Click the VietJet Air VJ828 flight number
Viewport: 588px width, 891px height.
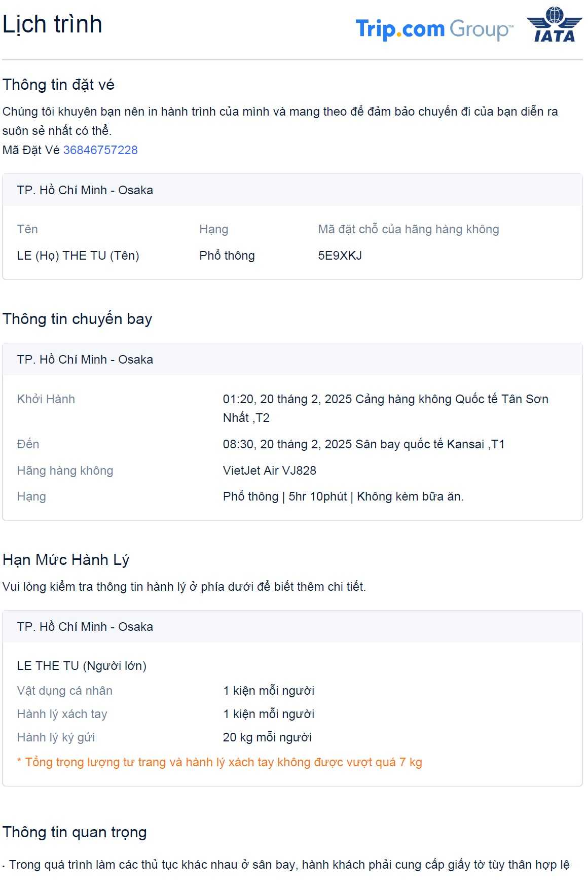coord(270,471)
